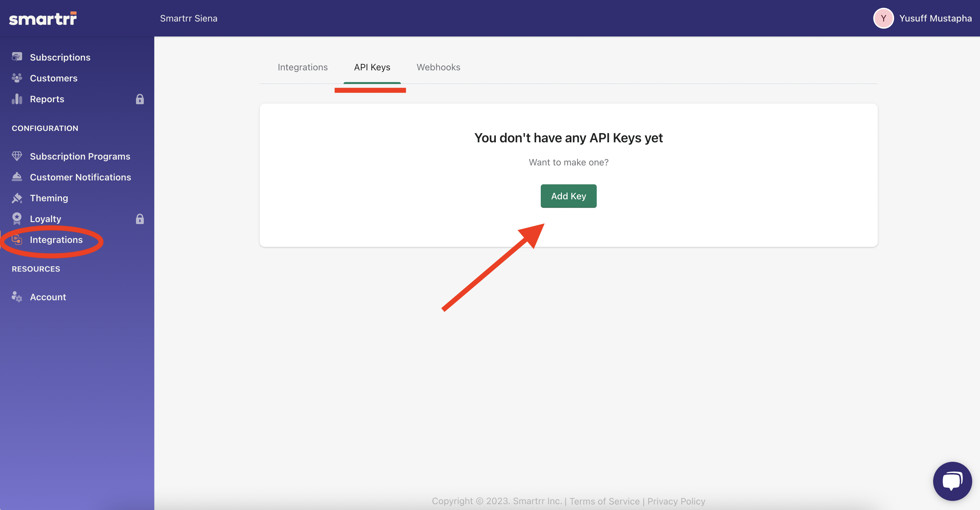
Task: Click the user avatar with letter Y
Action: (x=883, y=18)
